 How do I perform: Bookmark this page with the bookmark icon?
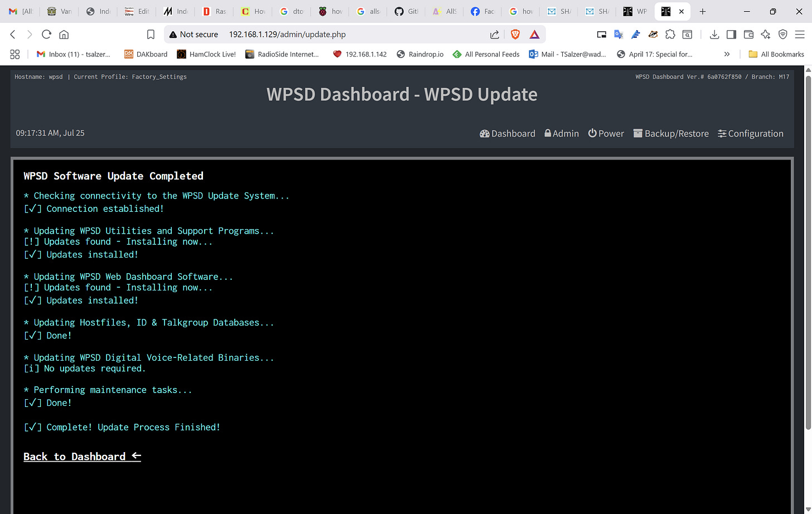(x=151, y=35)
